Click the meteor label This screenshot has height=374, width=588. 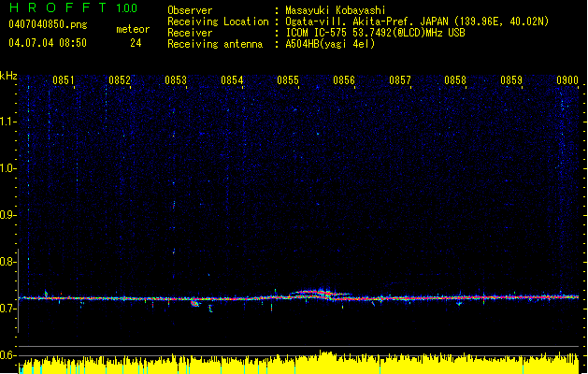point(133,29)
